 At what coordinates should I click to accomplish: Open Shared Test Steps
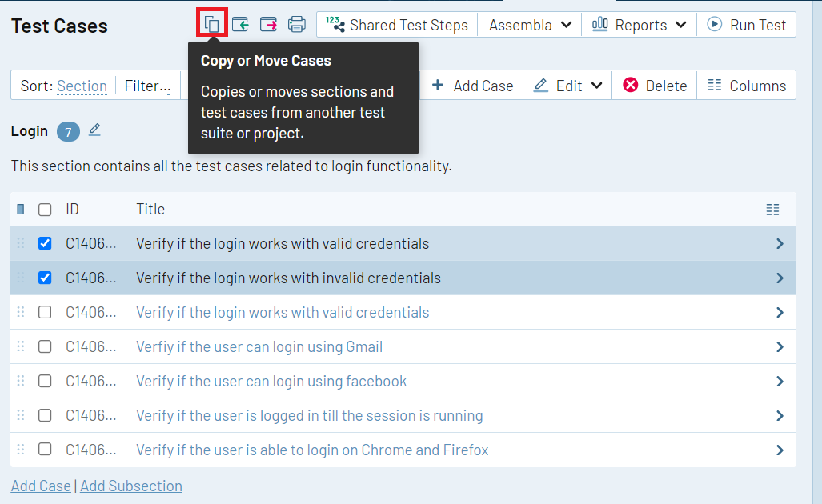pos(397,25)
